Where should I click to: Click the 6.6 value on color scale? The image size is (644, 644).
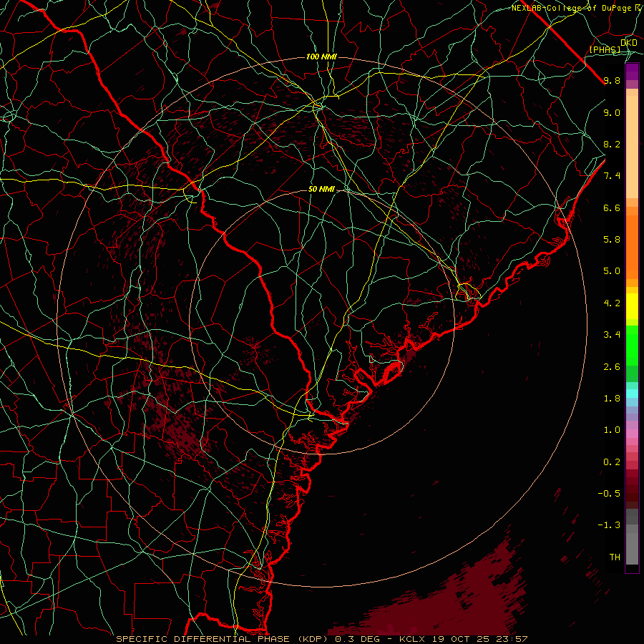click(612, 208)
